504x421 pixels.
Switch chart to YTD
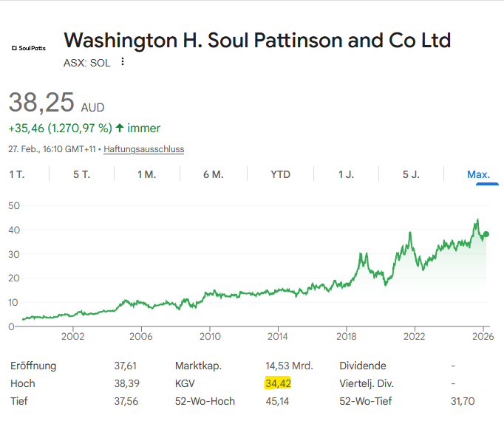[x=280, y=174]
